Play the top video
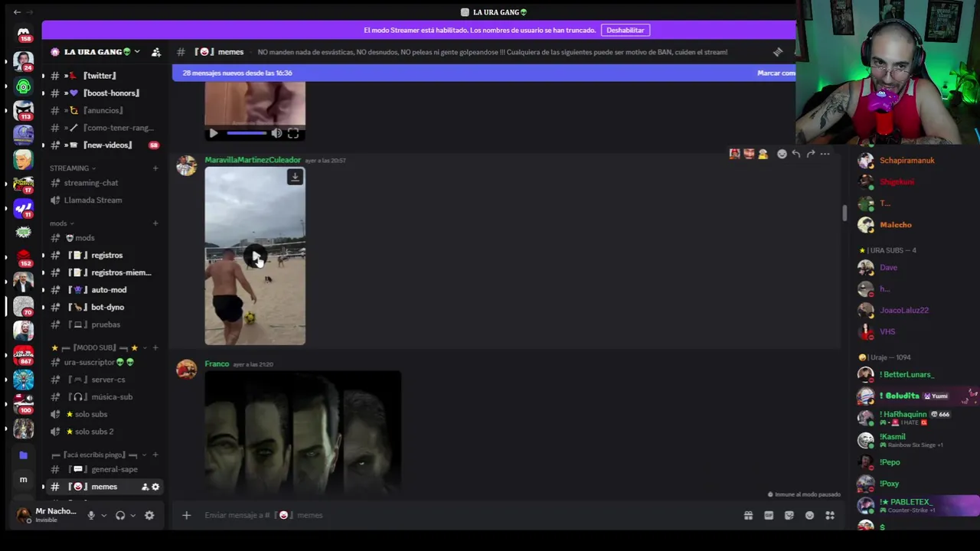980x551 pixels. pyautogui.click(x=214, y=133)
